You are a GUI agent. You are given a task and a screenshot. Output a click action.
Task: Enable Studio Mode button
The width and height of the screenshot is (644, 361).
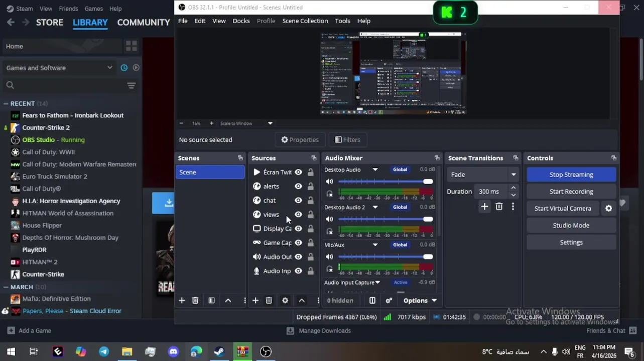tap(571, 225)
